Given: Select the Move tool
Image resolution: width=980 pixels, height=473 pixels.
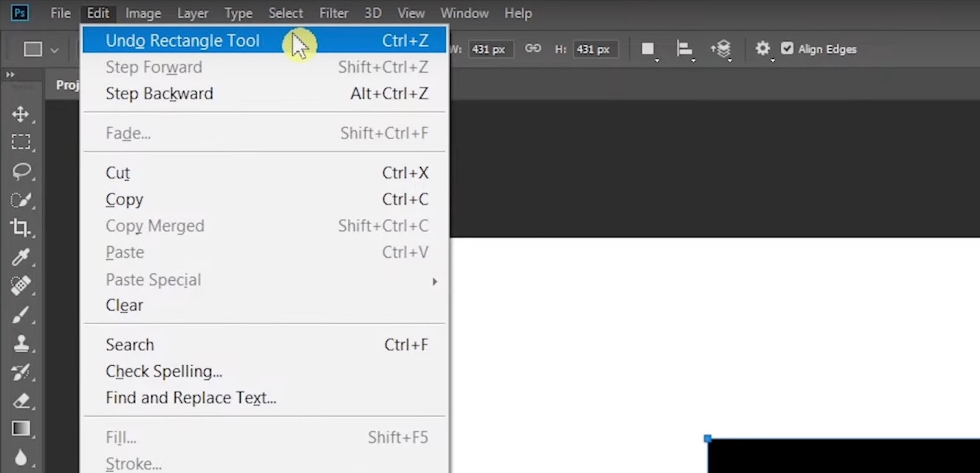Looking at the screenshot, I should 20,114.
